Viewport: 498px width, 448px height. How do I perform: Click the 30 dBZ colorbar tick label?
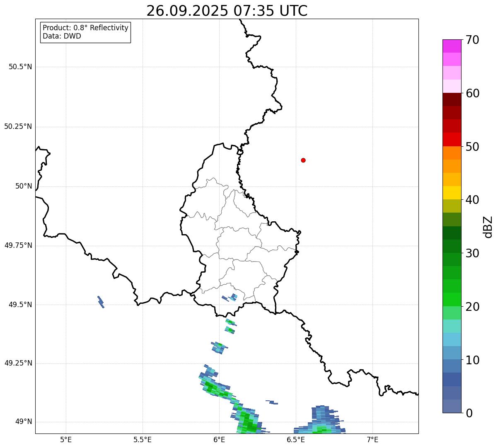[x=472, y=253]
